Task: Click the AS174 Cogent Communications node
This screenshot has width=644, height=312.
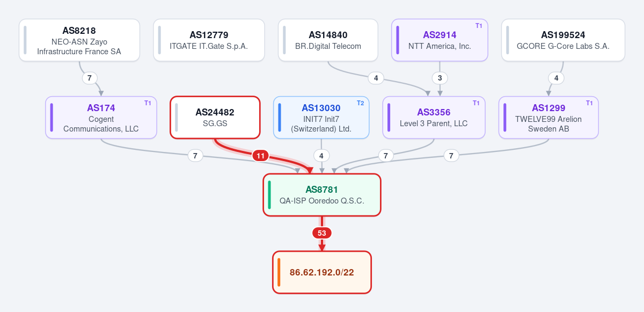Action: pyautogui.click(x=101, y=118)
